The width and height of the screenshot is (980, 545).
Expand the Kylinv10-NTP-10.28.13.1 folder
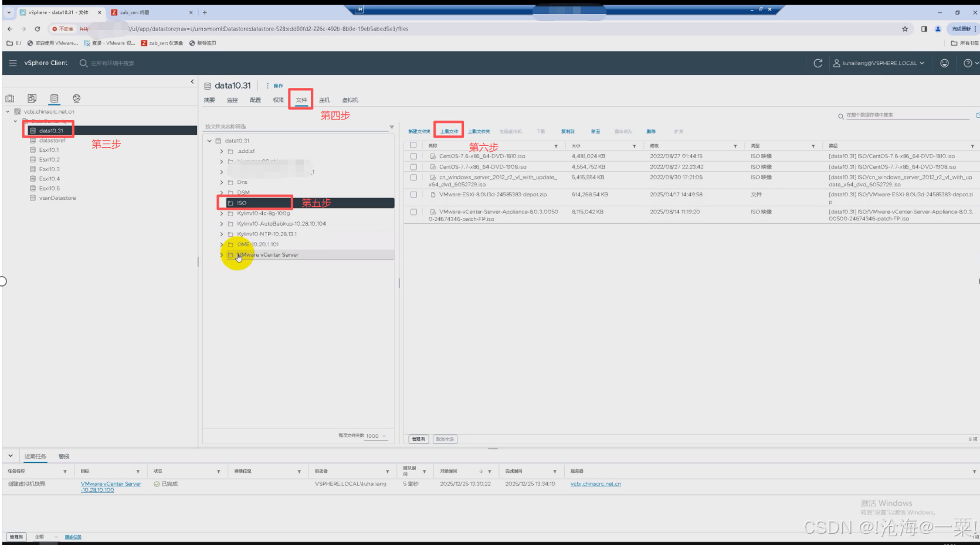[x=221, y=234]
